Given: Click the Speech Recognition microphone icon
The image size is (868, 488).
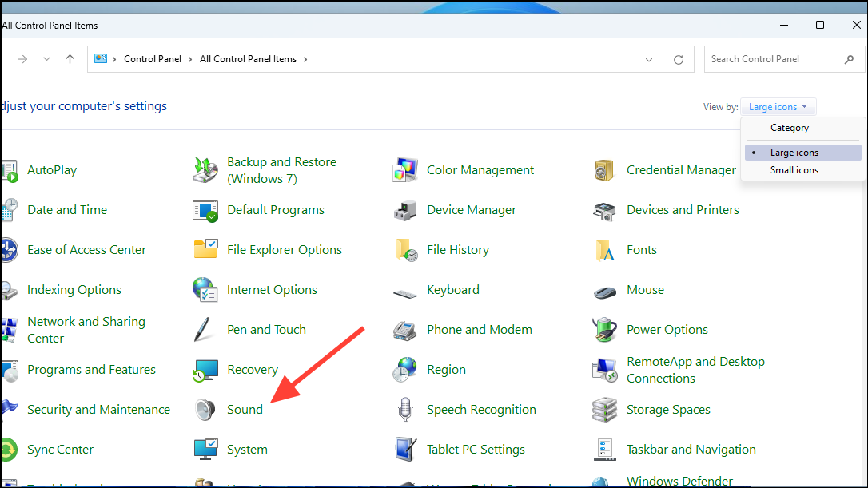Looking at the screenshot, I should 406,410.
